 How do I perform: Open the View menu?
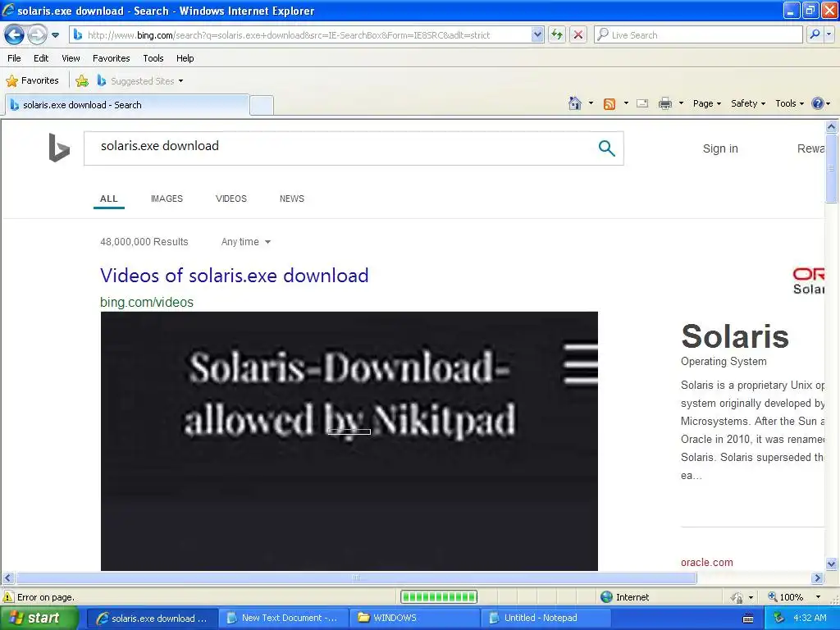[x=71, y=58]
